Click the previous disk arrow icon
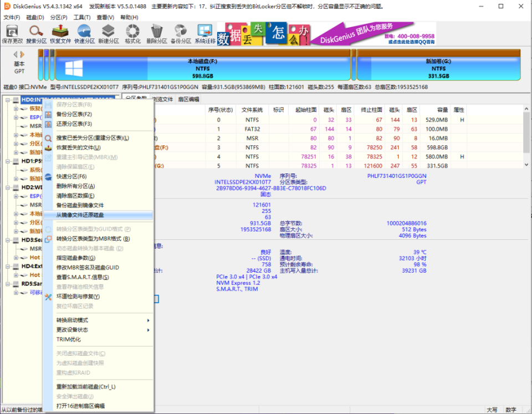 [16, 54]
